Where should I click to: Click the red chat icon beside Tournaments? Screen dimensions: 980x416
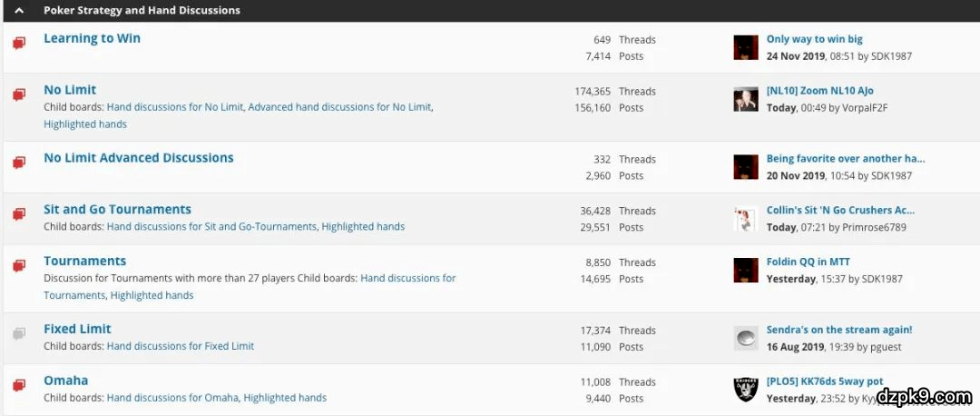pyautogui.click(x=19, y=265)
